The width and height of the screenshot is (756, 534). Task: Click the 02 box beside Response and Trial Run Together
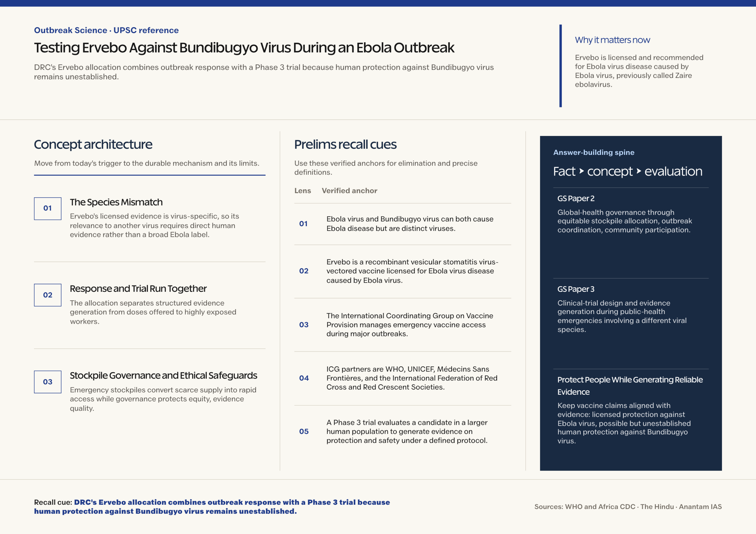pos(48,295)
